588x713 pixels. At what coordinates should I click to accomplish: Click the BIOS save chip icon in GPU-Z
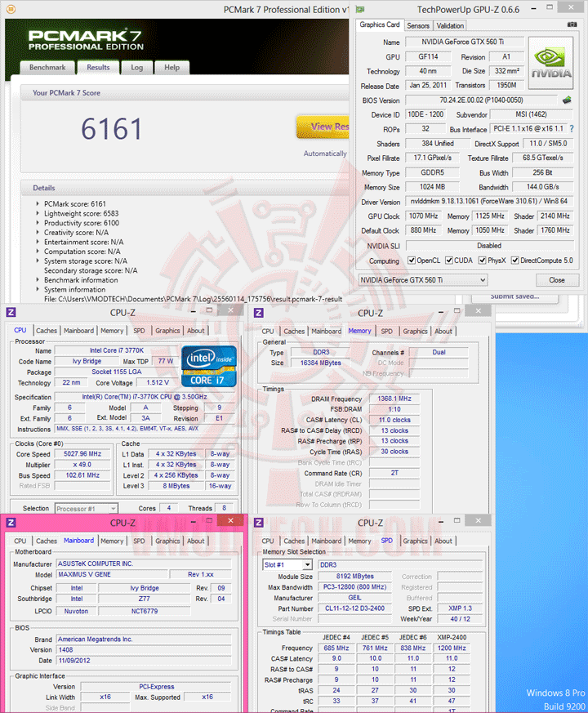click(x=567, y=100)
